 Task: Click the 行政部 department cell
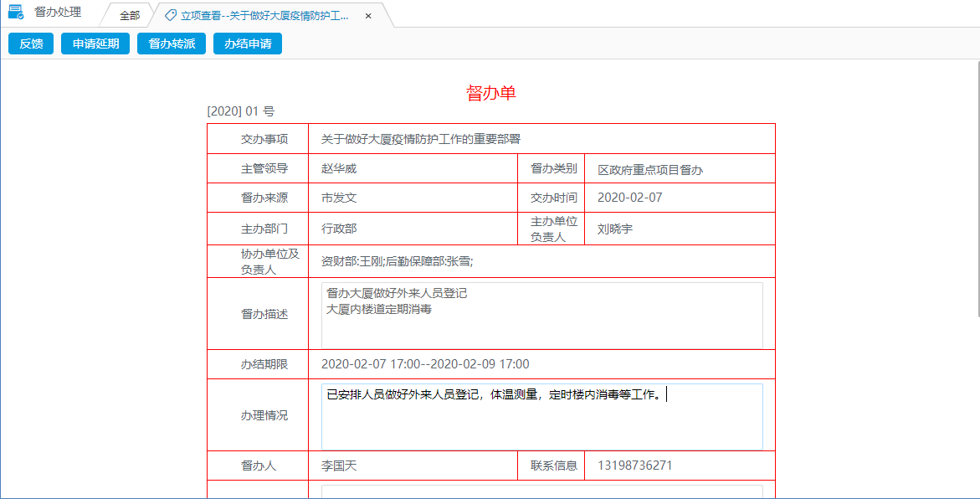[x=414, y=228]
